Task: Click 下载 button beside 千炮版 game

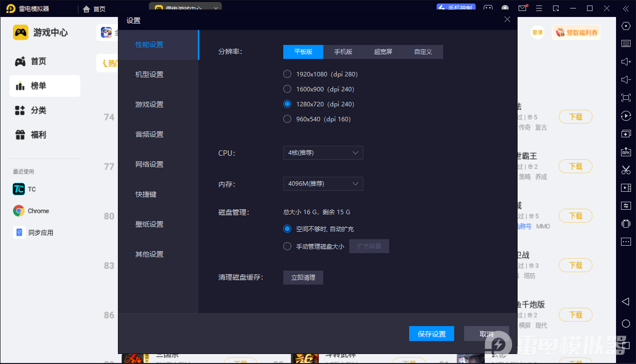Action: (576, 315)
